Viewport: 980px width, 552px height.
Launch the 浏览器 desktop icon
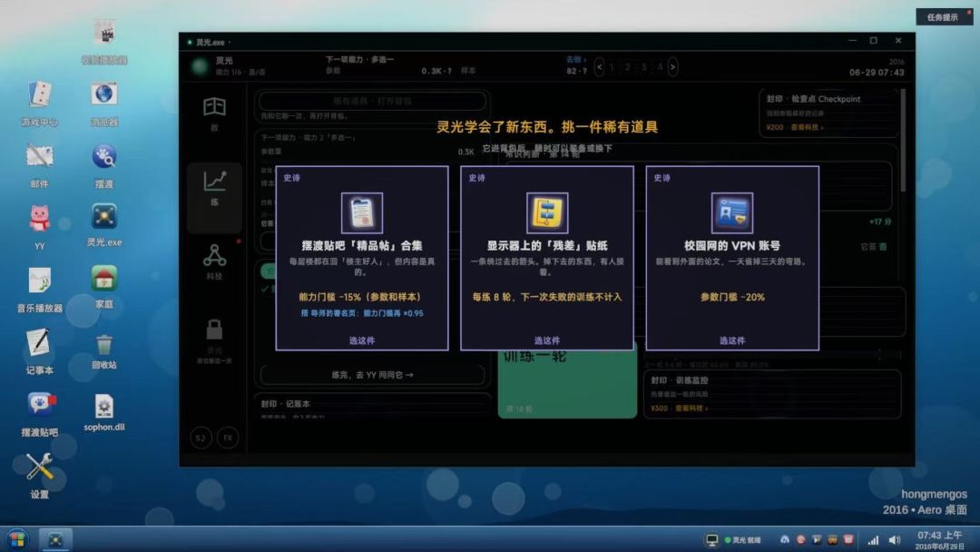click(x=103, y=103)
